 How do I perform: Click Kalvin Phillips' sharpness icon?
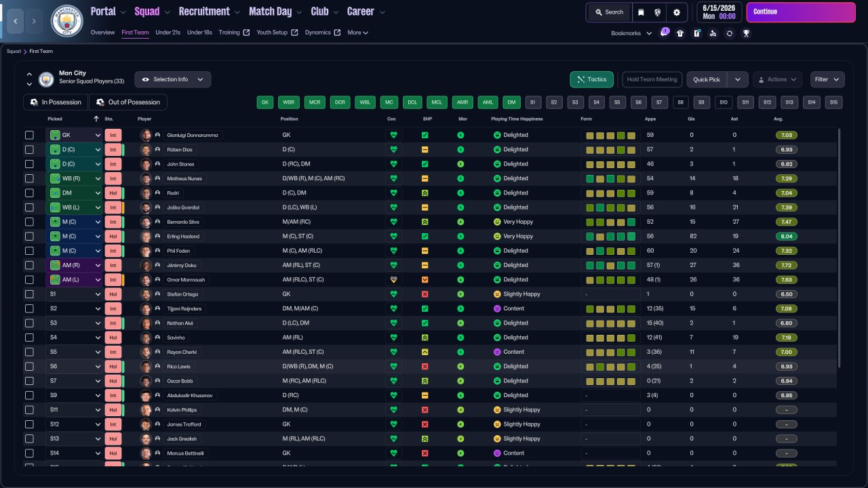click(425, 410)
